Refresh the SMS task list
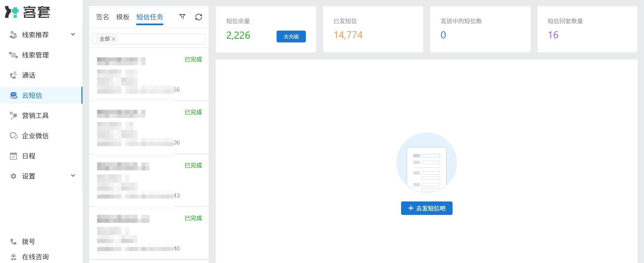The height and width of the screenshot is (263, 644). (x=199, y=17)
